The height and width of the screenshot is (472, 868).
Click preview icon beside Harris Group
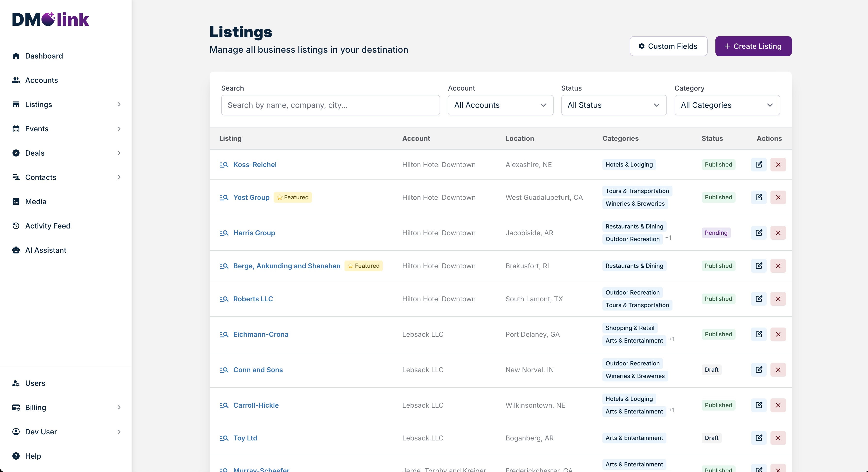click(x=224, y=233)
